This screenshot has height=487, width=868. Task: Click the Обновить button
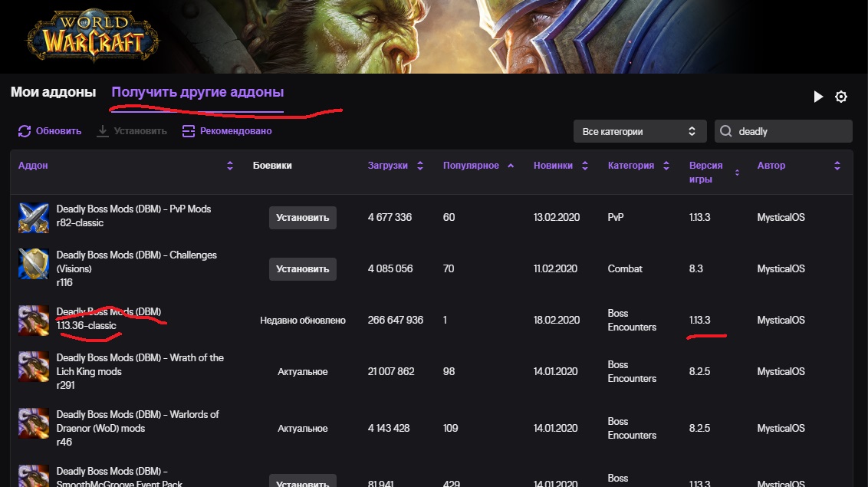tap(50, 131)
